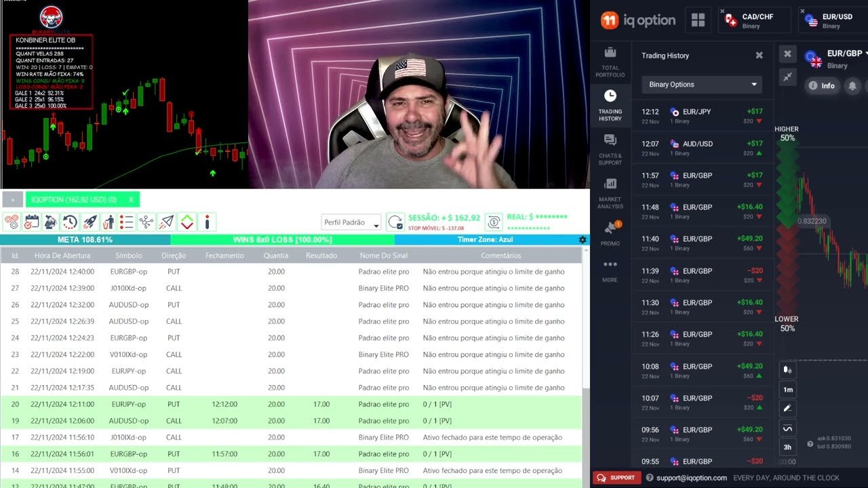Click the Hora De Abertura column header
The height and width of the screenshot is (488, 868).
point(62,256)
